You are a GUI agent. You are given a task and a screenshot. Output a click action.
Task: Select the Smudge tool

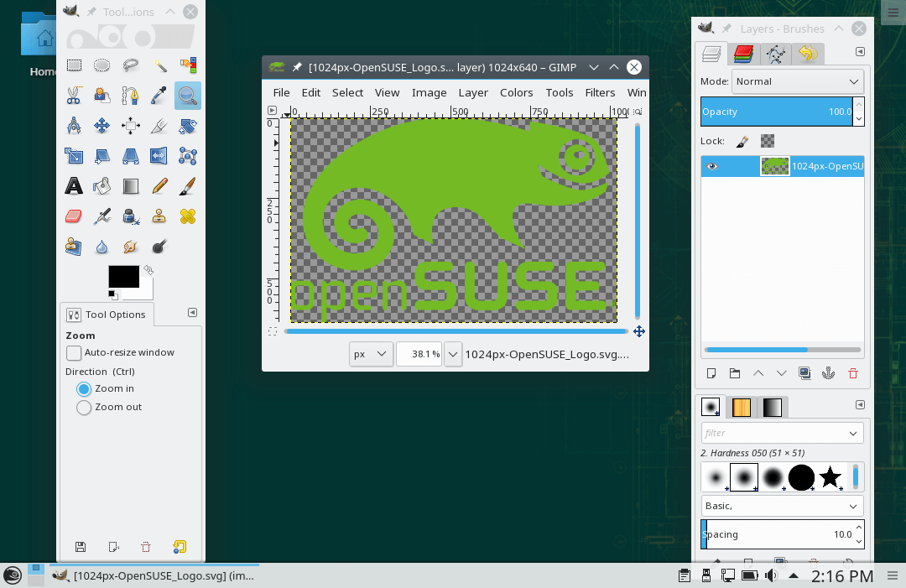pos(131,247)
